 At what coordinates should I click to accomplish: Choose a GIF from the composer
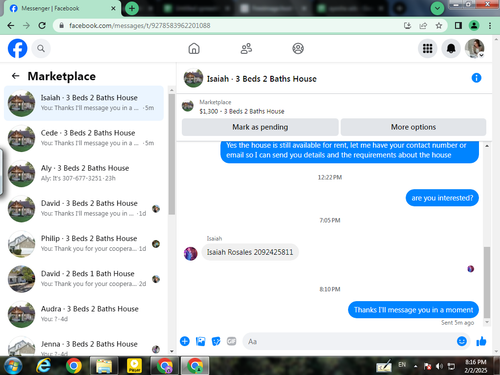231,341
